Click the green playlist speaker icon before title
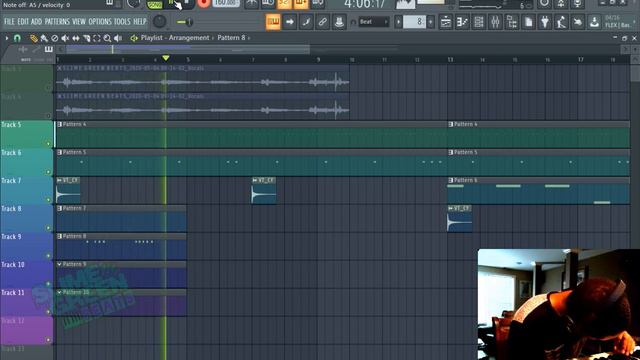This screenshot has height=360, width=640. (x=134, y=38)
